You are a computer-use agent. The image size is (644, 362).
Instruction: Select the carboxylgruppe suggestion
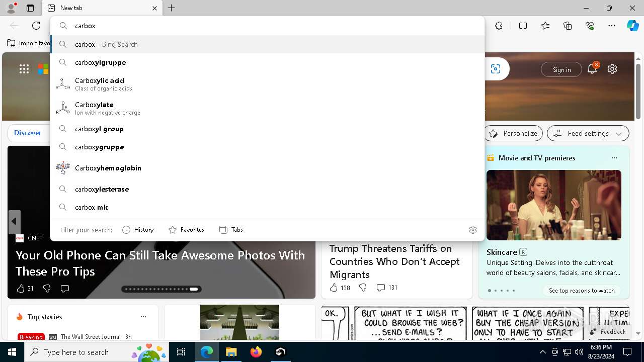[x=267, y=62]
